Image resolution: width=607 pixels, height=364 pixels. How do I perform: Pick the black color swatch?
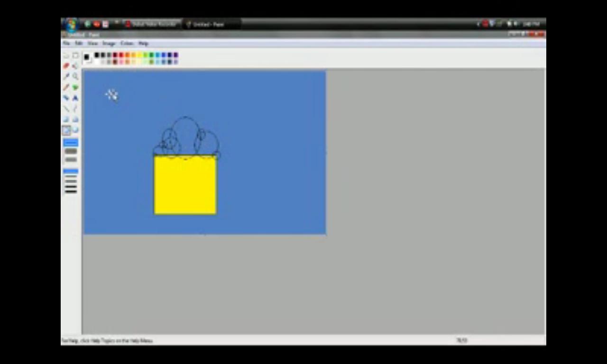pos(96,55)
